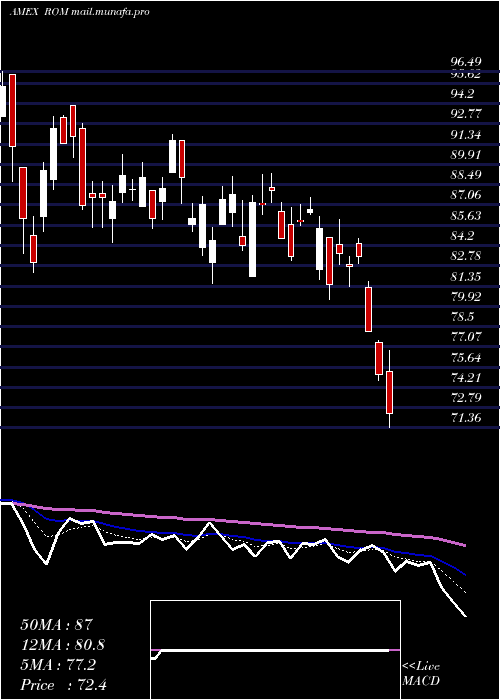Screen dimensions: 500x700
Task: Click the 88.49 price axis label
Action: pyautogui.click(x=466, y=175)
